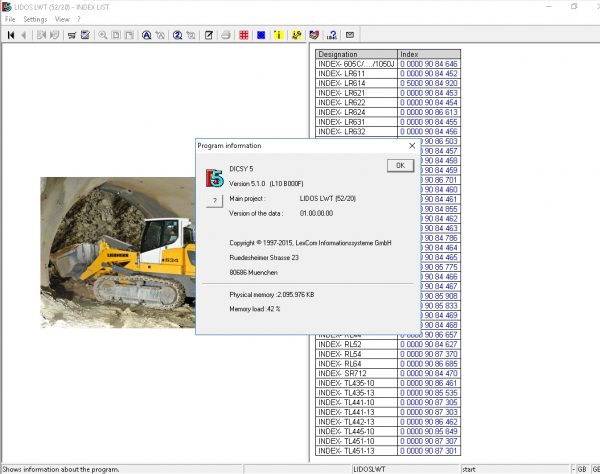The height and width of the screenshot is (474, 600).
Task: Click the LIDOS app icon in title bar
Action: [7, 7]
